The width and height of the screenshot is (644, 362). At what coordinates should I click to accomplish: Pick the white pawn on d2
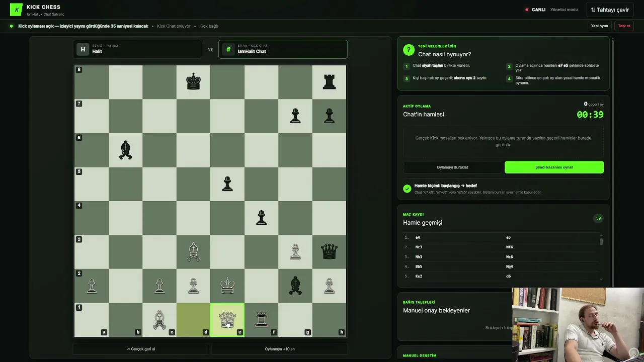click(193, 286)
